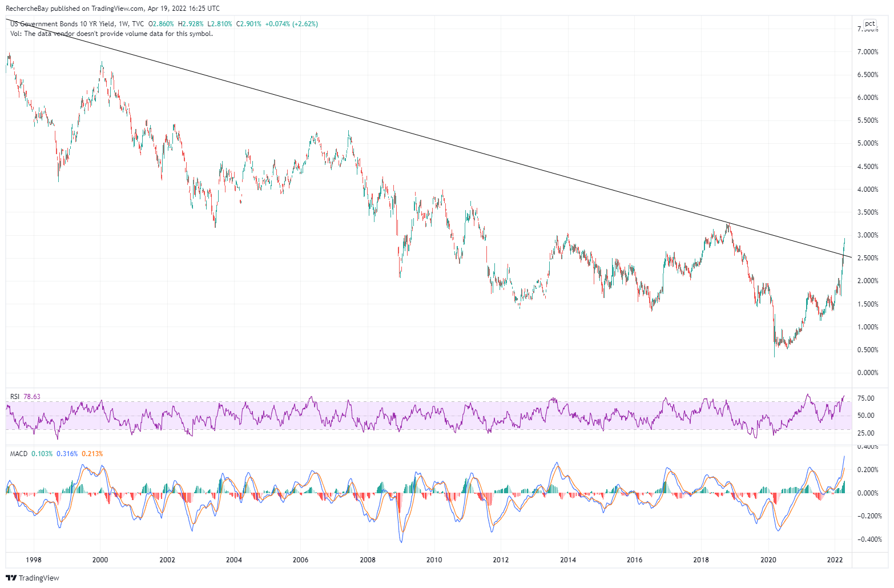Screen dimensions: 894x588
Task: Click the TradingView logo in bottom corner
Action: (x=33, y=578)
